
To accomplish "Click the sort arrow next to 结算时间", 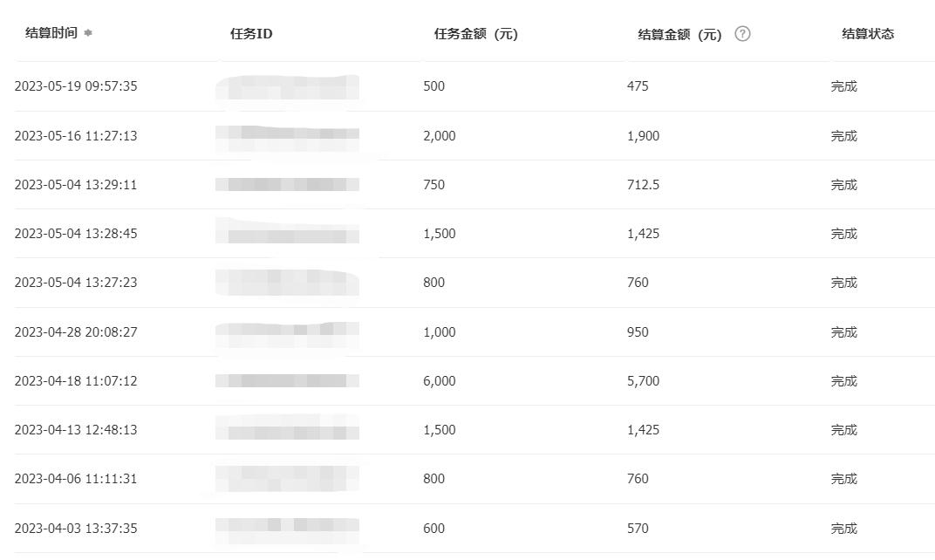I will pyautogui.click(x=87, y=34).
